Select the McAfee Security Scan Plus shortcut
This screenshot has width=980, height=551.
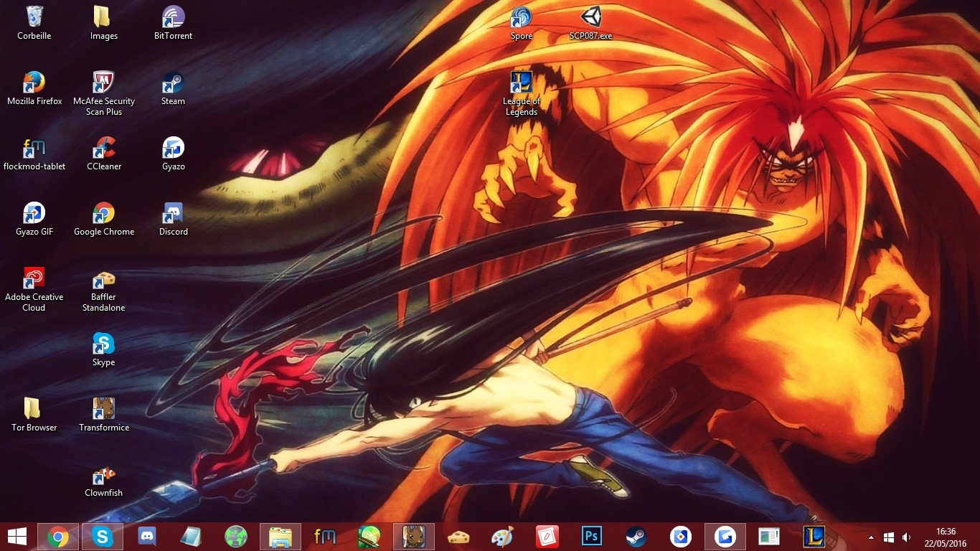click(104, 93)
